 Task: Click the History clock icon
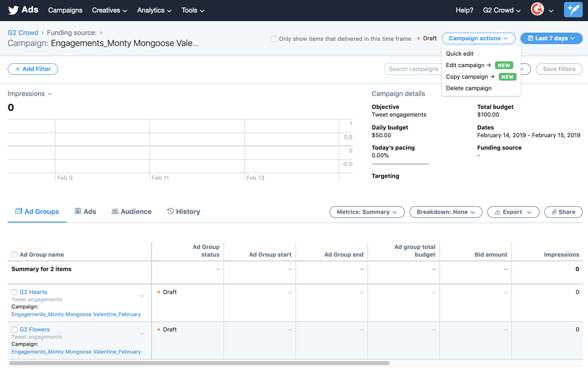(x=171, y=211)
